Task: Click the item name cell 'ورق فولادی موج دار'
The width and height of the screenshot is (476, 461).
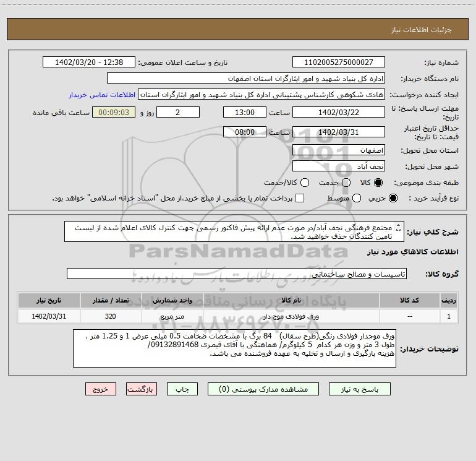Action: pos(291,317)
